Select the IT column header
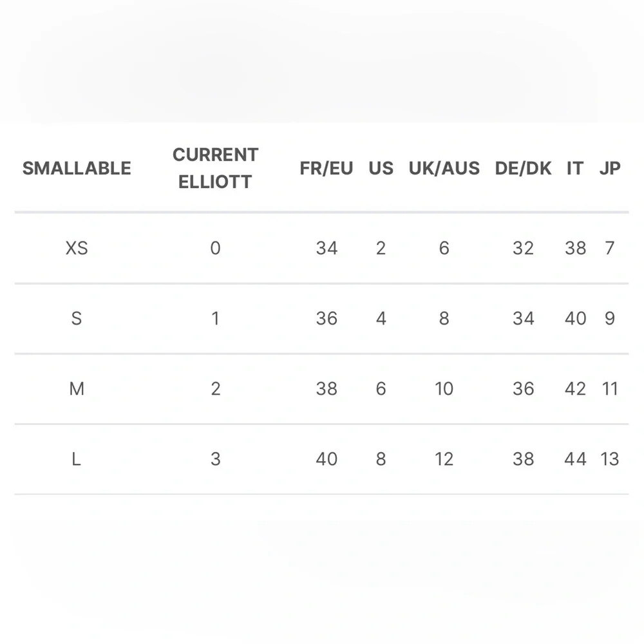The image size is (644, 644). point(575,169)
